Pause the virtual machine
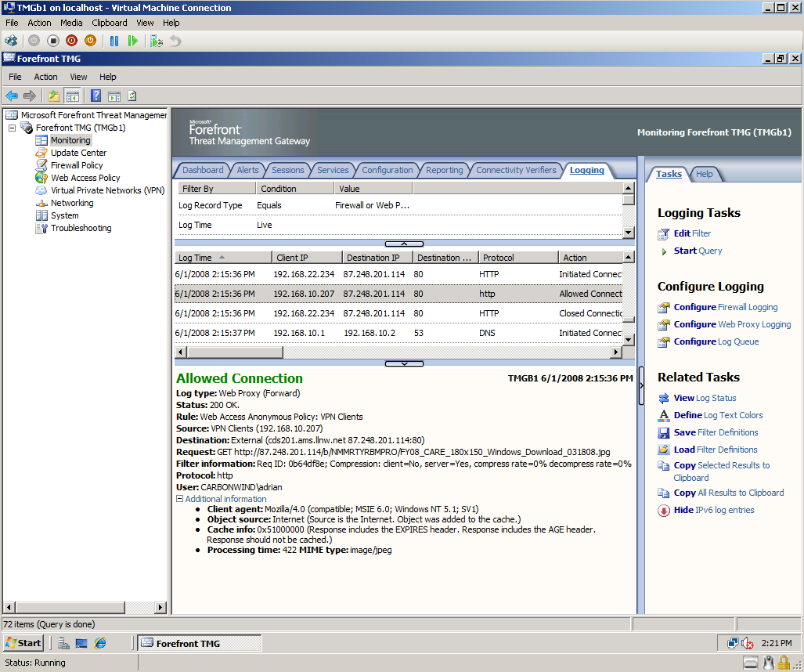This screenshot has height=672, width=804. point(114,41)
